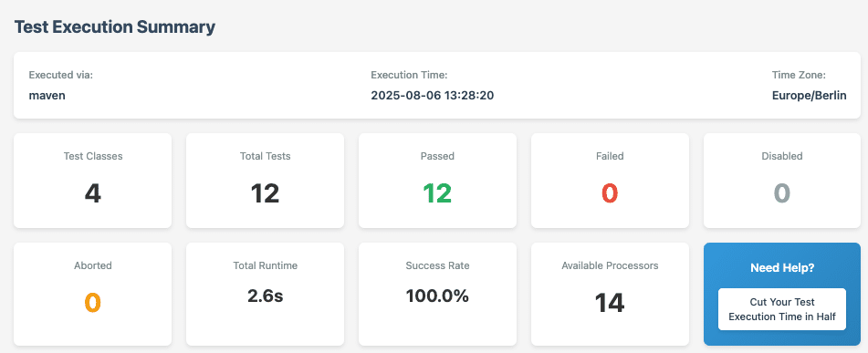
Task: Select the Total Runtime 2.6s card
Action: click(x=265, y=294)
